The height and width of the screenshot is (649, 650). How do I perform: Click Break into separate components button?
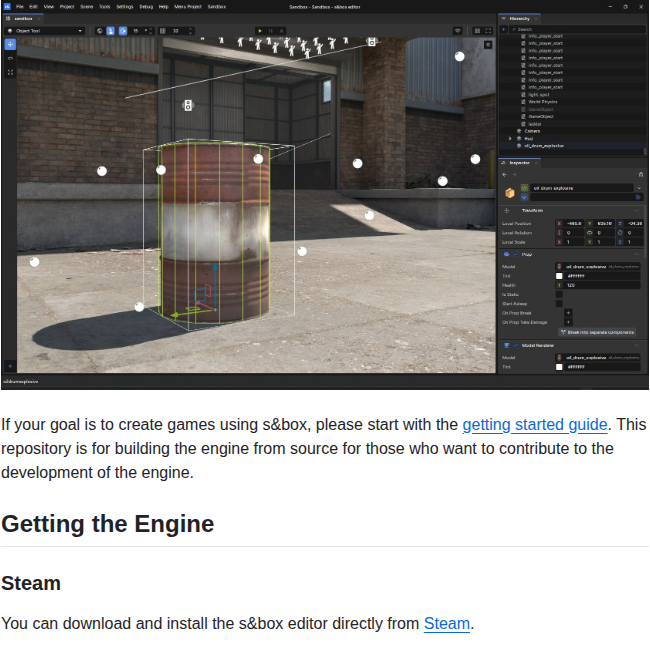(597, 332)
